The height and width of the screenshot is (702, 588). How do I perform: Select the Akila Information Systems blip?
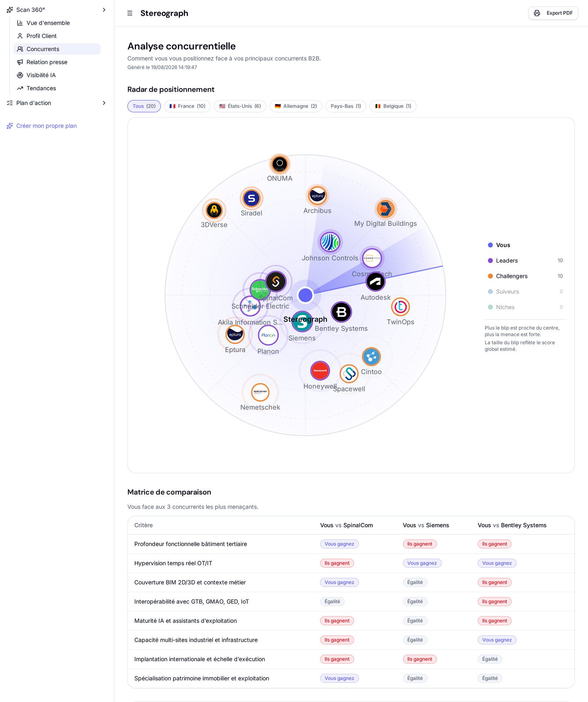(250, 306)
